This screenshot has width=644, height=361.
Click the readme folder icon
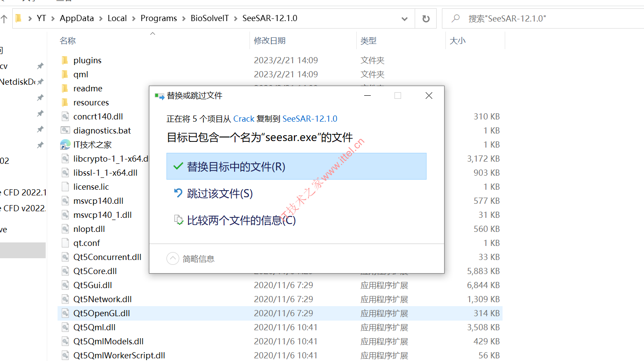tap(65, 88)
